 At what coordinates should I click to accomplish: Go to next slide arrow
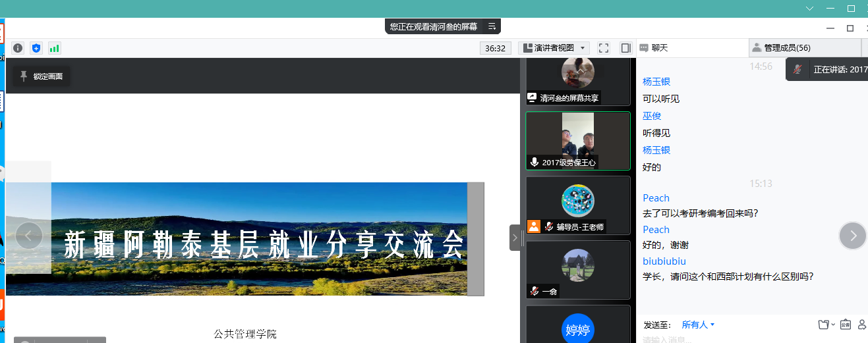853,236
